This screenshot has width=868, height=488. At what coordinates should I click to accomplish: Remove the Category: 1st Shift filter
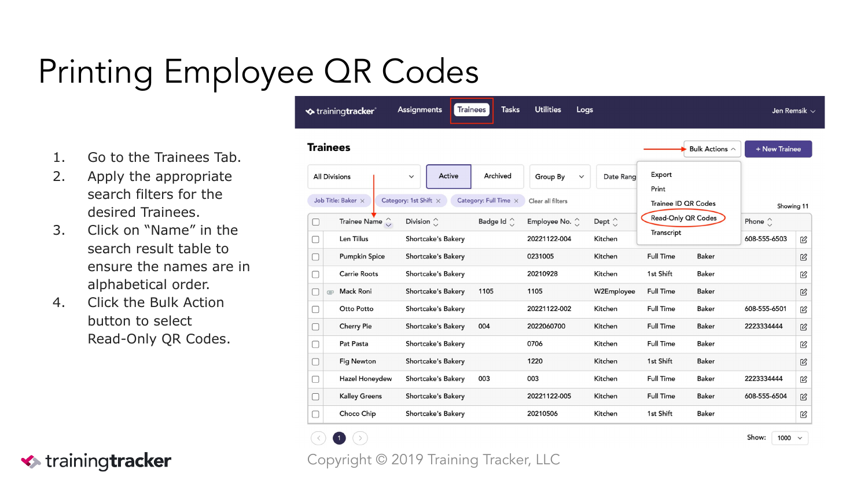tap(438, 201)
